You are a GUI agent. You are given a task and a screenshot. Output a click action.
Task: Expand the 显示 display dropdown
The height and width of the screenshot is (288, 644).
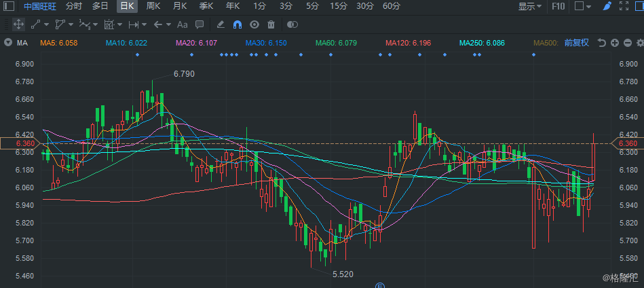click(x=530, y=6)
